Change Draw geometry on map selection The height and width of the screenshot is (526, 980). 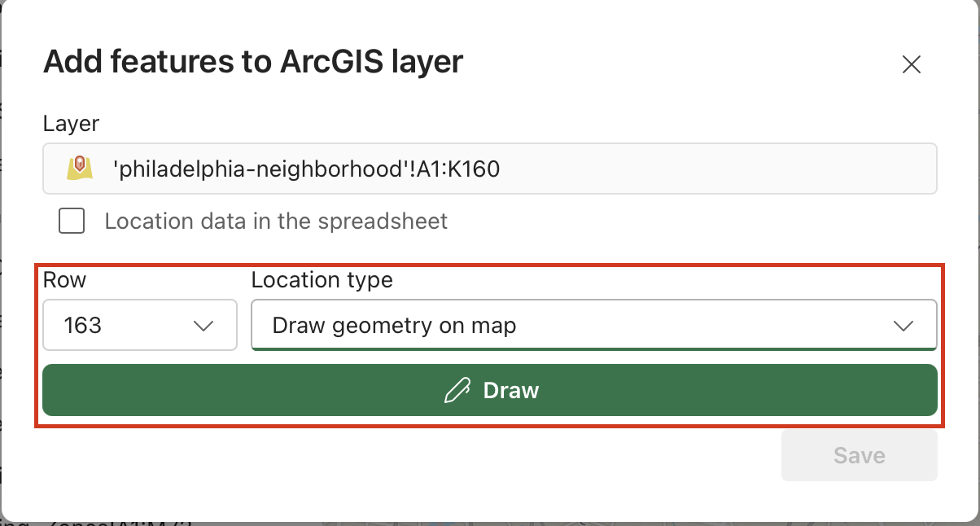click(594, 325)
